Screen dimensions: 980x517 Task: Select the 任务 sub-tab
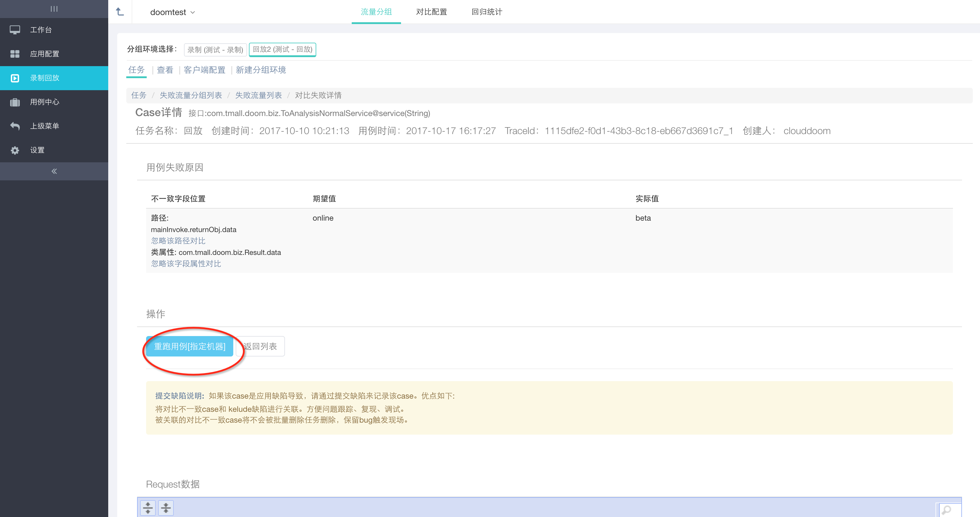[136, 70]
